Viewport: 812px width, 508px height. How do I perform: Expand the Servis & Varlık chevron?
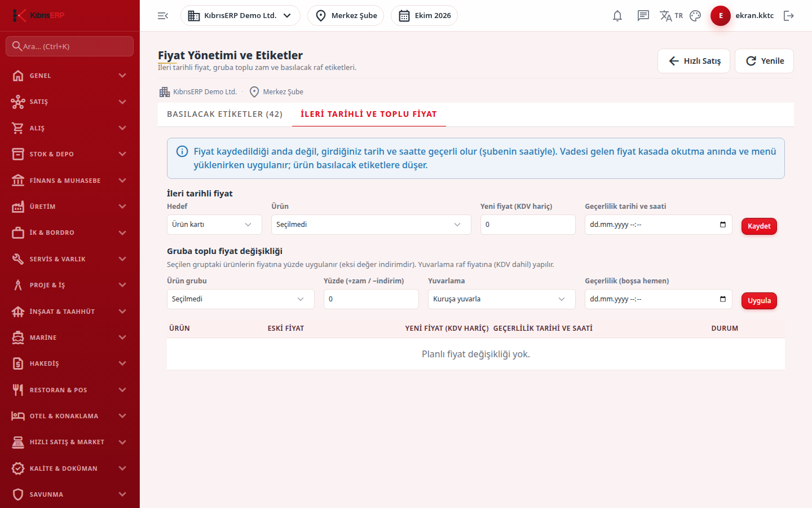tap(122, 259)
